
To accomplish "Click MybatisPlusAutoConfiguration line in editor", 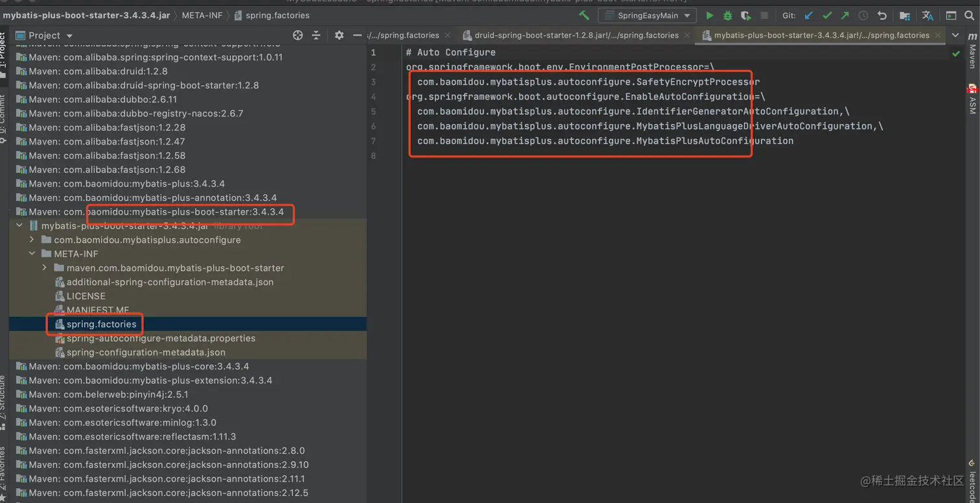I will coord(605,141).
